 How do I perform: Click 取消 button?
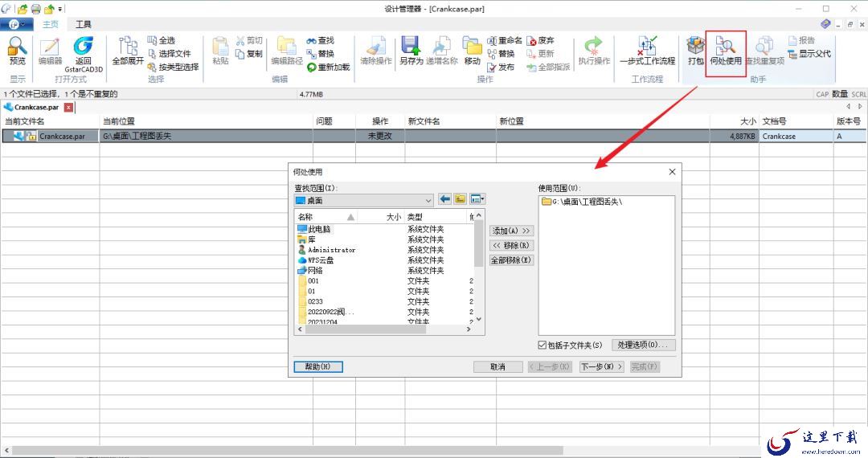click(x=497, y=366)
